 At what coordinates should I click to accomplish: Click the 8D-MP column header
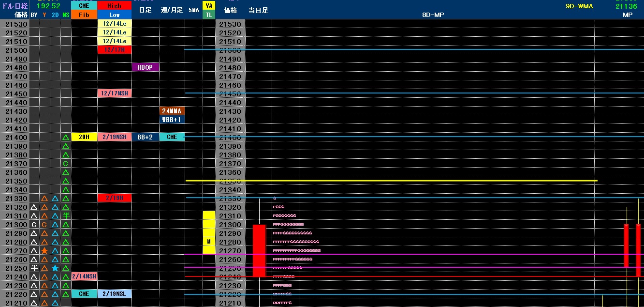click(433, 15)
